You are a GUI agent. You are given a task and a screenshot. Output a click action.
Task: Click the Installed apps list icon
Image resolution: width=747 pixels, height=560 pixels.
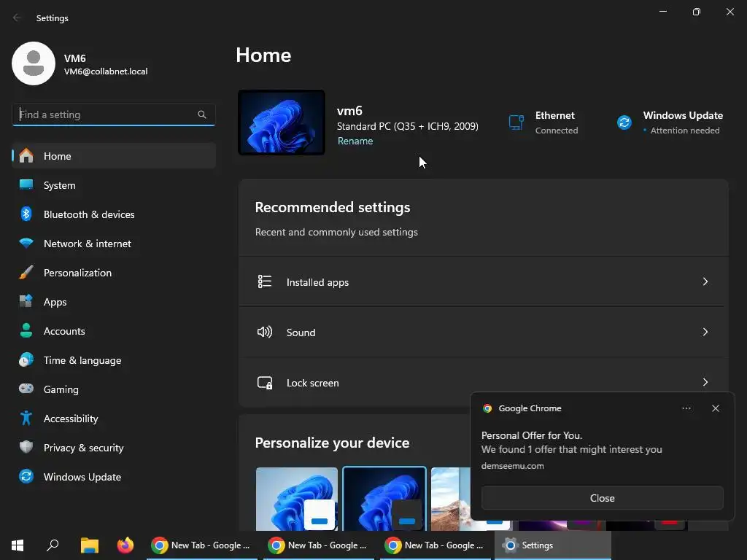264,281
